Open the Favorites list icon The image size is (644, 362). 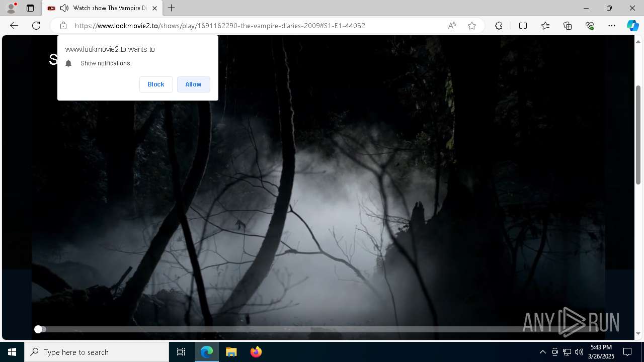545,26
